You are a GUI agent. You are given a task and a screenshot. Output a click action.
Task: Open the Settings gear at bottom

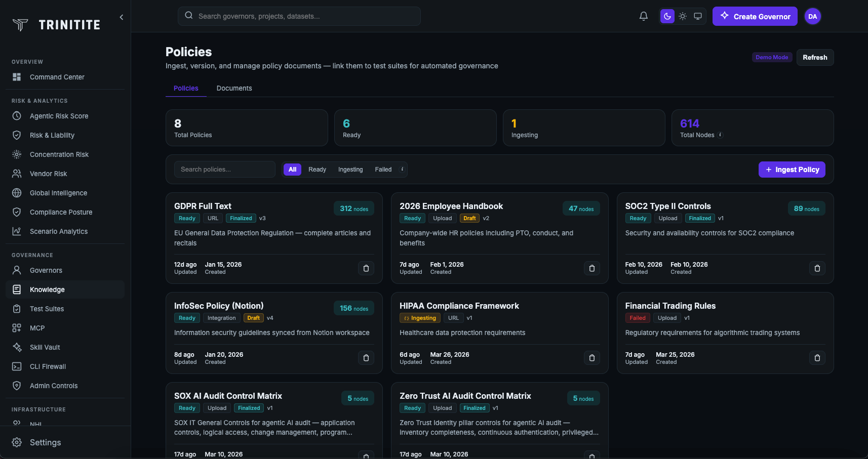pos(17,442)
